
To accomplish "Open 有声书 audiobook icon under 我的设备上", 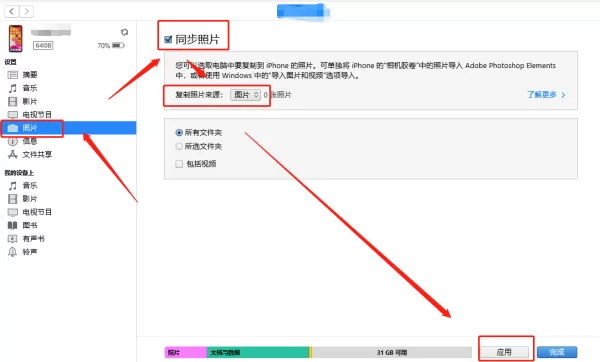I will [x=13, y=239].
